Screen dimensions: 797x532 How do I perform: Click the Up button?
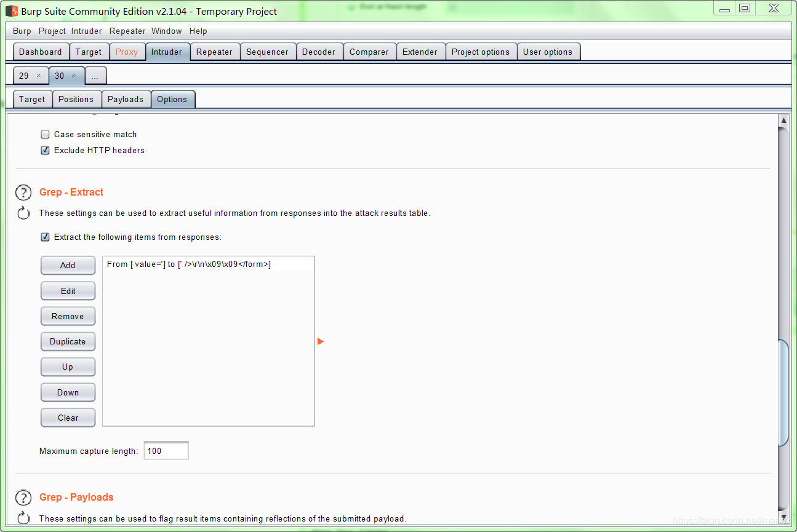(x=68, y=367)
